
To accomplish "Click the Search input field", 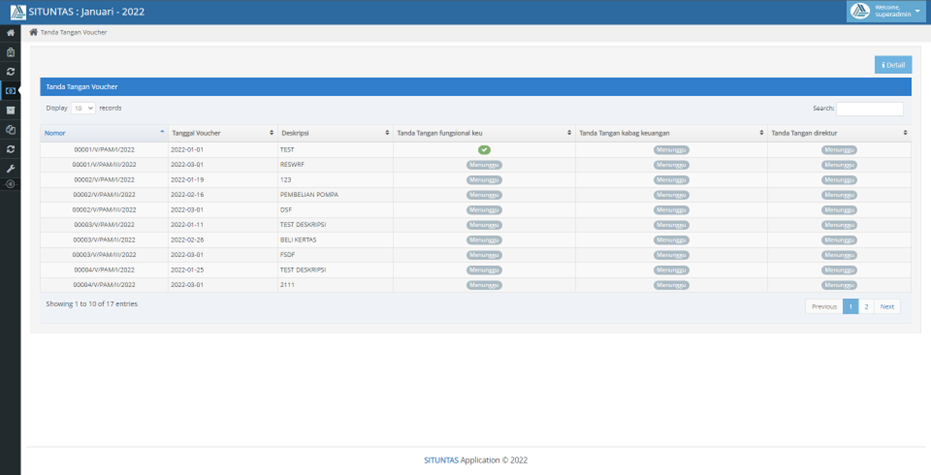I will pyautogui.click(x=870, y=109).
